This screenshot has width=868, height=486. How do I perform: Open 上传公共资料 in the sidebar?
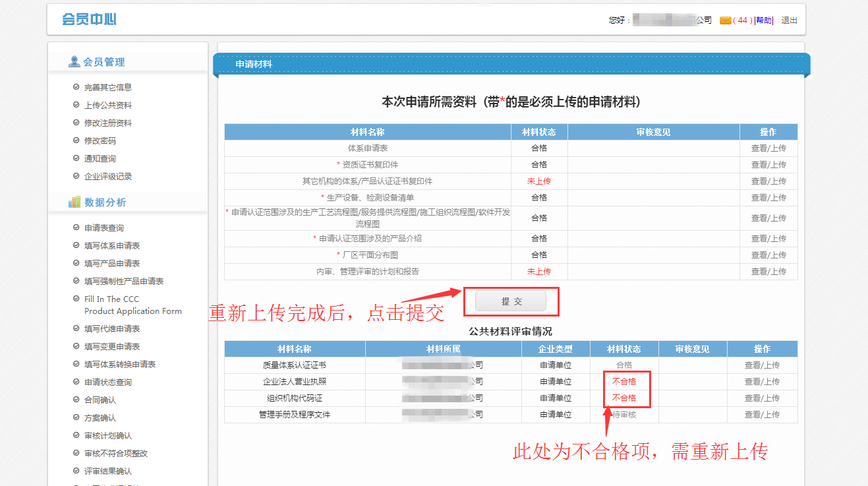pyautogui.click(x=108, y=105)
